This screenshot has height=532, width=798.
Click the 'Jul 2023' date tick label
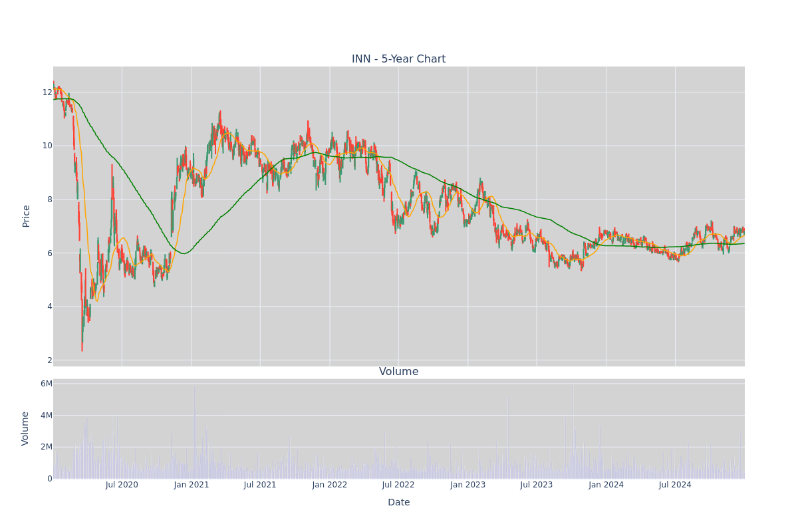click(x=537, y=485)
